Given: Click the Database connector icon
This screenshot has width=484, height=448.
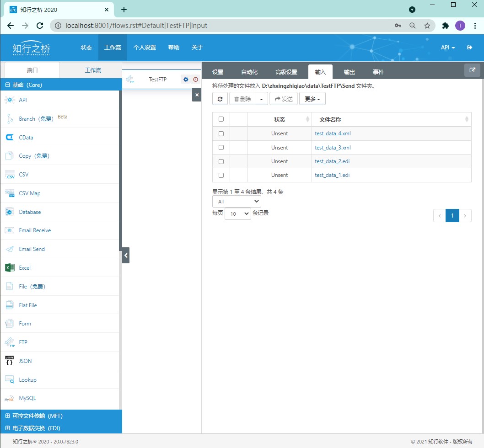Looking at the screenshot, I should pyautogui.click(x=10, y=212).
